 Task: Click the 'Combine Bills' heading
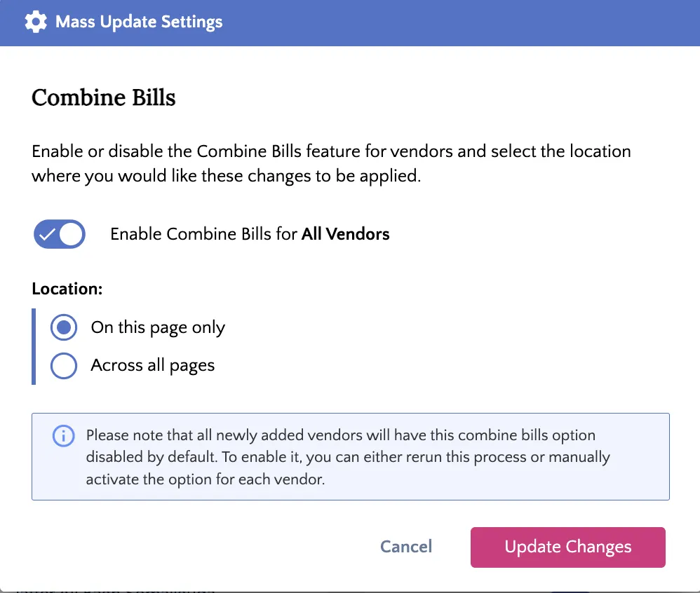coord(104,97)
